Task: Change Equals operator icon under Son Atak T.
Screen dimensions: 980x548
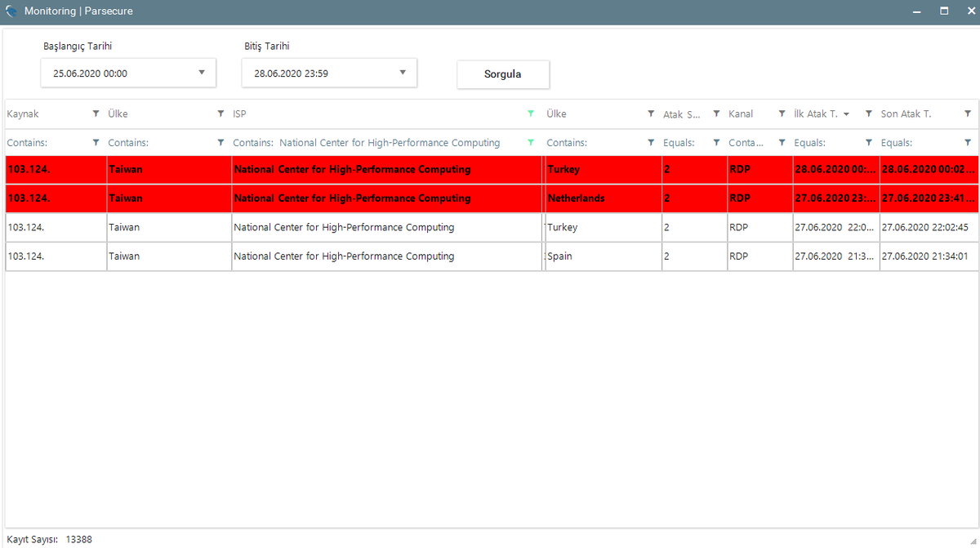Action: (968, 143)
